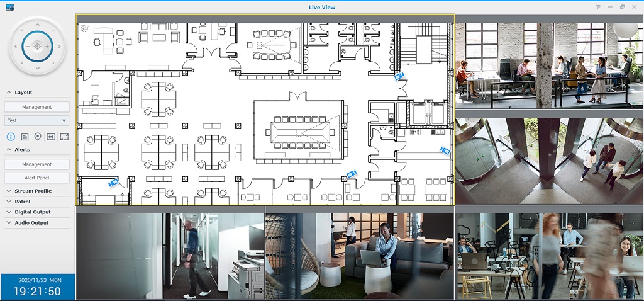Pan the camera left with PTZ arrow
Viewport: 644px width, 301px height.
(16, 47)
